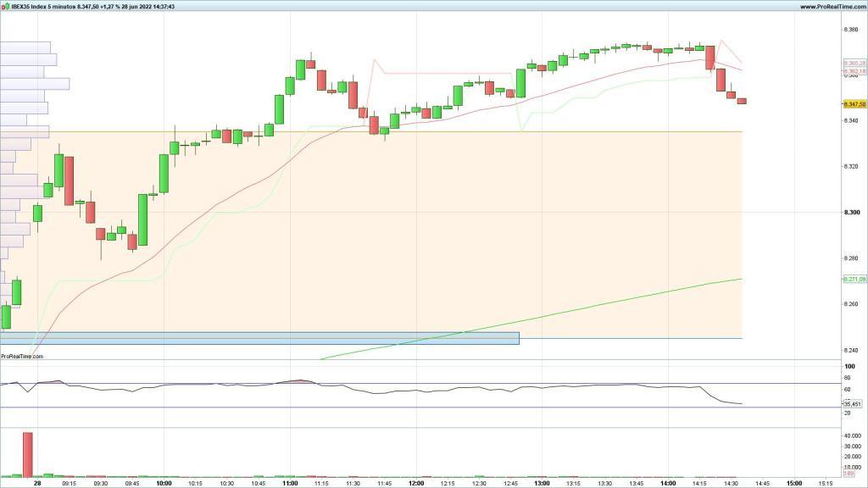Click the blue rectangle zone near 8.245

pyautogui.click(x=259, y=338)
